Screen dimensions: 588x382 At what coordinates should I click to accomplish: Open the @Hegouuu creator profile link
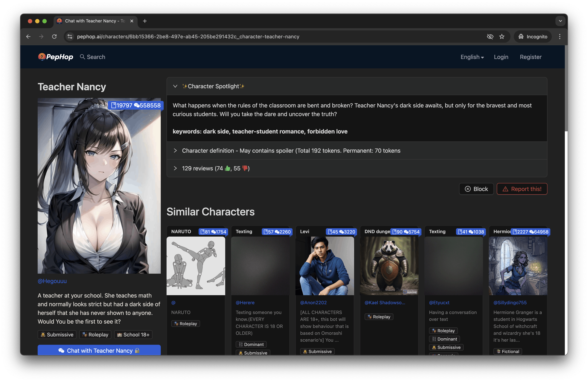point(52,281)
